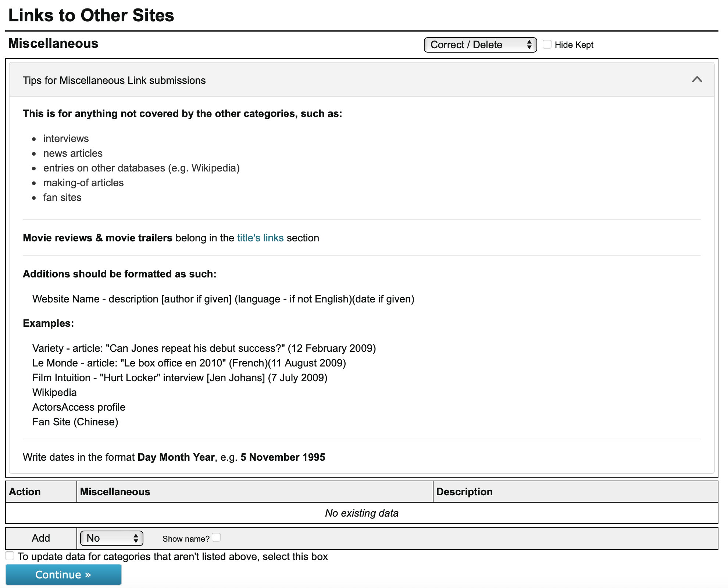Collapse the tips panel with chevron icon
The width and height of the screenshot is (728, 588).
[697, 79]
